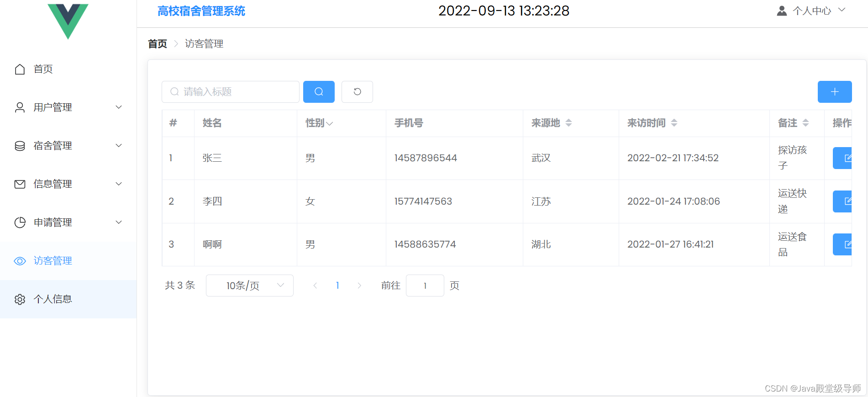Open the 个人中心 dropdown arrow
Viewport: 868px width, 397px height.
point(842,10)
